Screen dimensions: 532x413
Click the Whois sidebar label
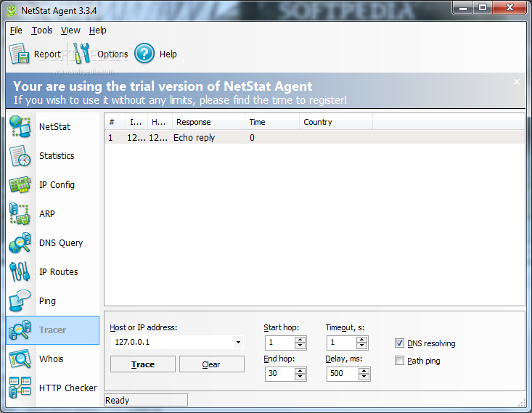click(x=52, y=359)
